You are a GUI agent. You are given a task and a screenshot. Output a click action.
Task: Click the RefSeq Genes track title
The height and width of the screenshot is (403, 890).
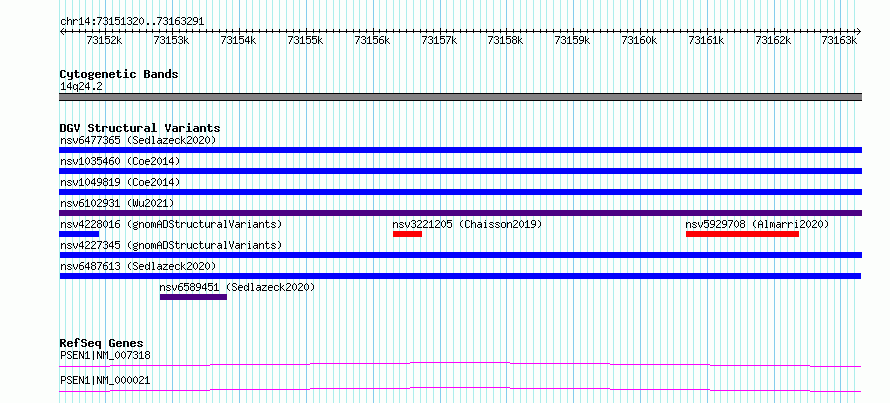102,343
